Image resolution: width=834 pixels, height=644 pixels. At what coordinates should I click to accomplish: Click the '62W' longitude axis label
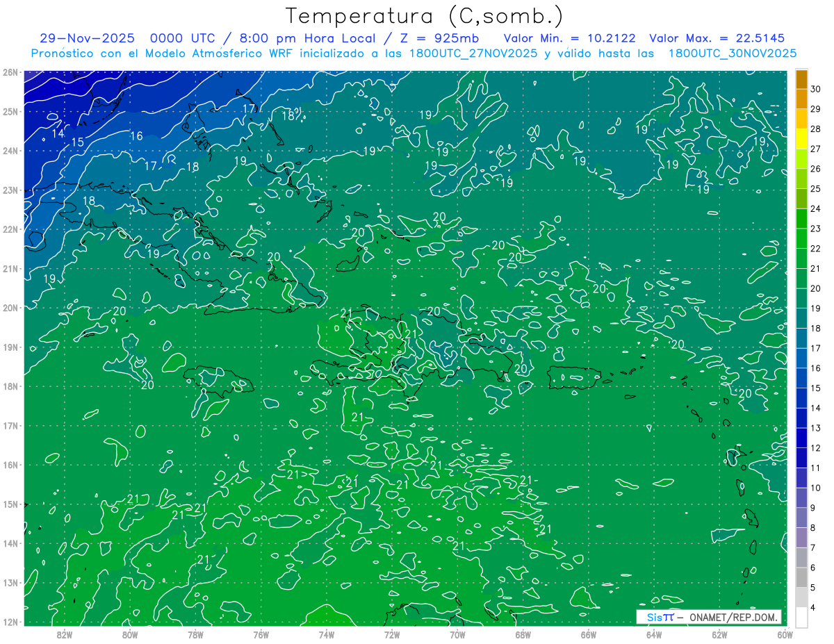pyautogui.click(x=719, y=634)
